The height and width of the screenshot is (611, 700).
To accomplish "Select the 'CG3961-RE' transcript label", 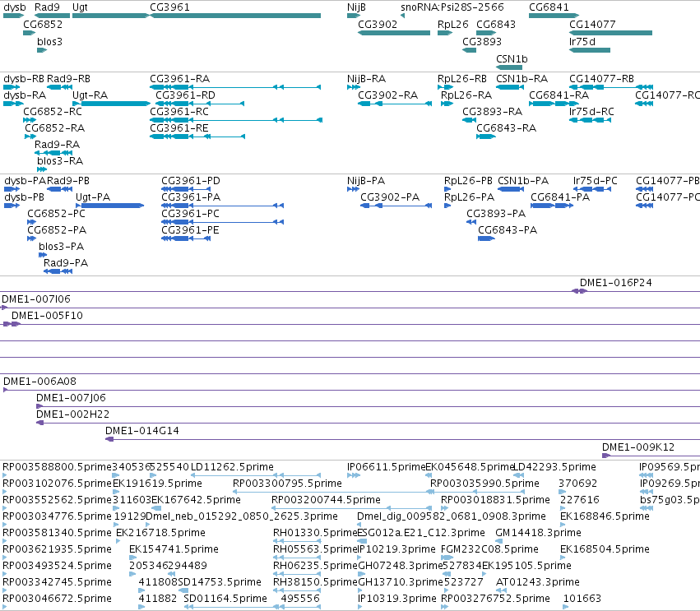I will click(x=179, y=127).
